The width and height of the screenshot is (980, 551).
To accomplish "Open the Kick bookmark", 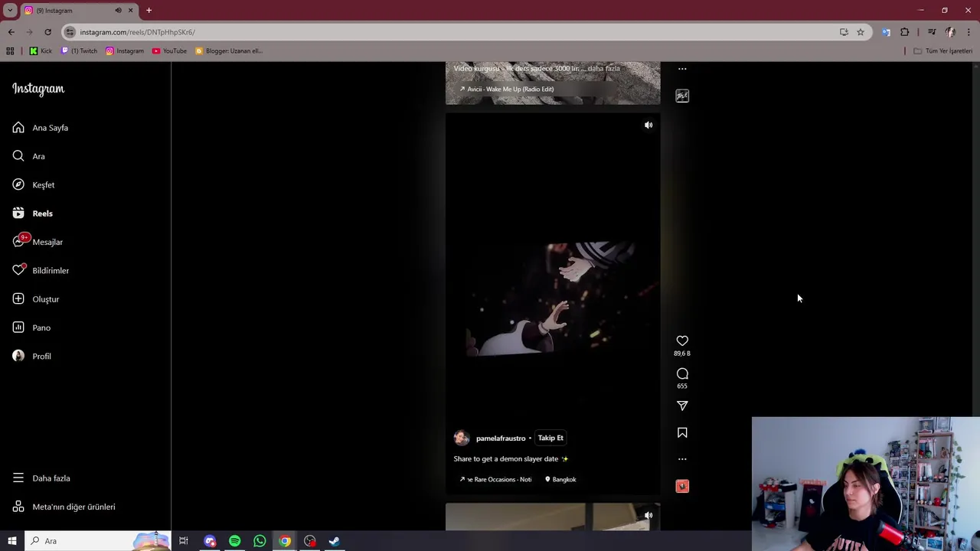I will (41, 51).
